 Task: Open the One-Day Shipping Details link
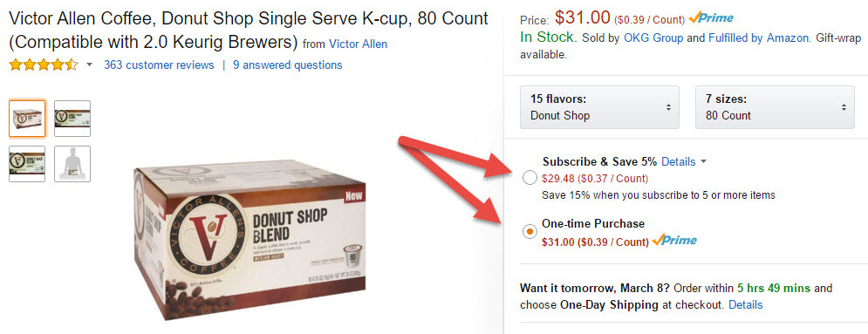[x=746, y=304]
